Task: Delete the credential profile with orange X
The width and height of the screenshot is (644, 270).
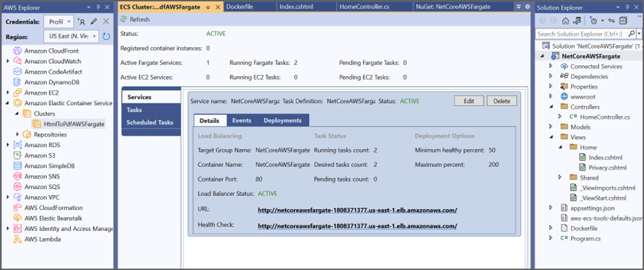Action: coord(106,22)
